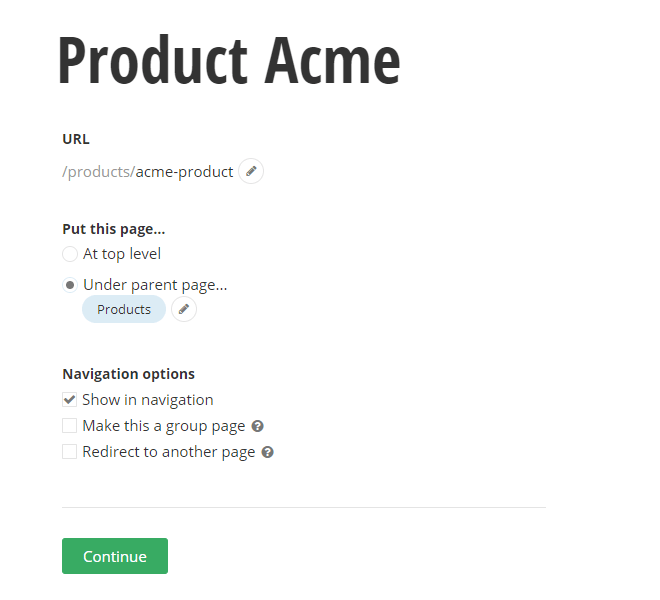Click the 'Redirect to another page' label text
Screen dimensions: 660x600
168,452
